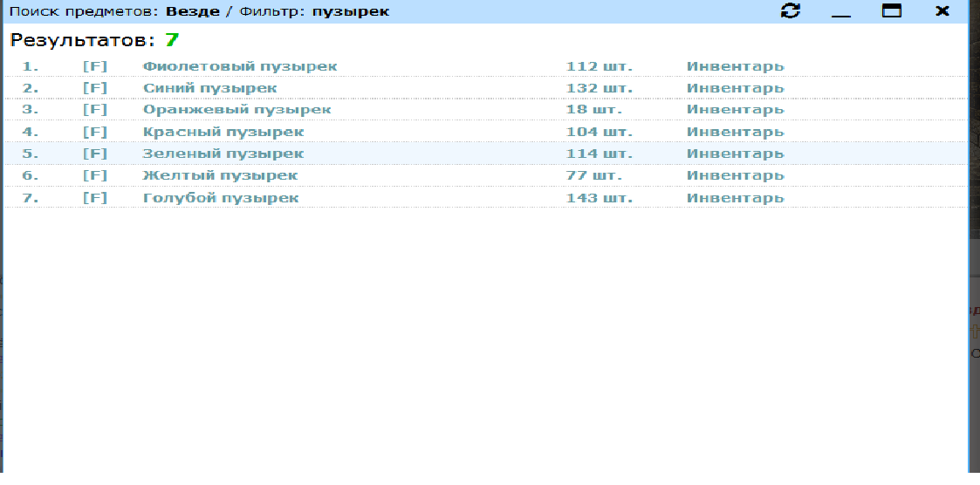Open Желтый пузырек item link
This screenshot has height=485, width=980.
[x=220, y=175]
